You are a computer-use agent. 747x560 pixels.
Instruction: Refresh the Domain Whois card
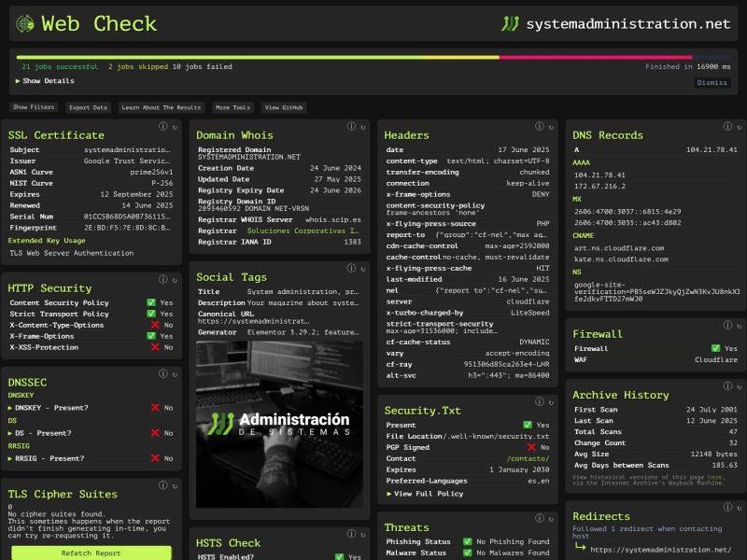(x=363, y=127)
